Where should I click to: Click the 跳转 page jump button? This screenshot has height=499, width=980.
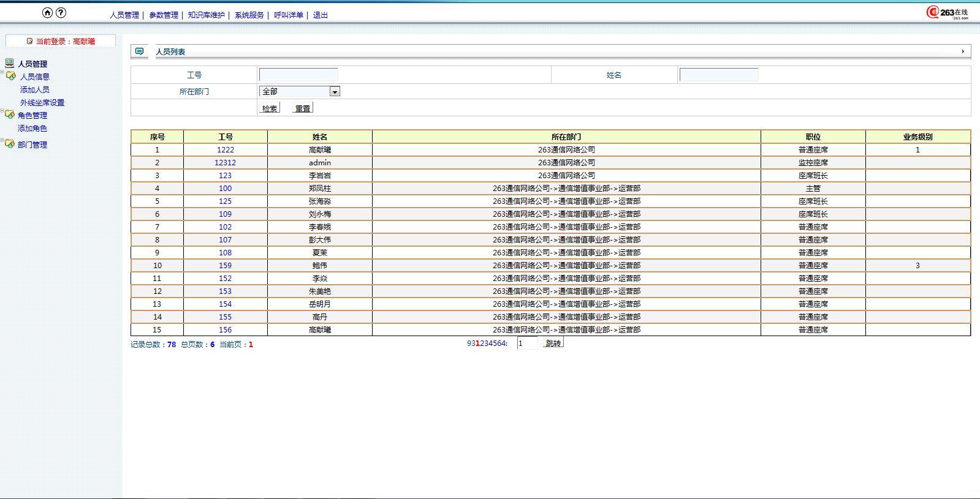point(553,343)
